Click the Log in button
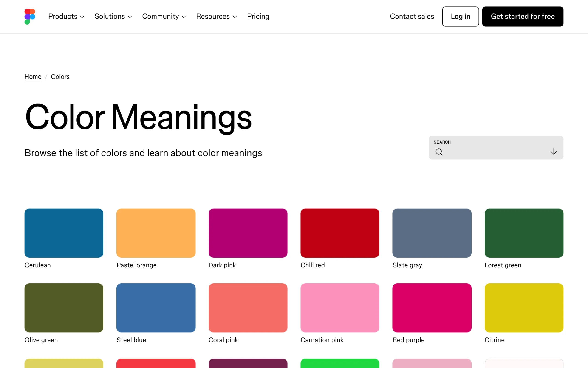Screen dimensions: 588x368 point(461,16)
